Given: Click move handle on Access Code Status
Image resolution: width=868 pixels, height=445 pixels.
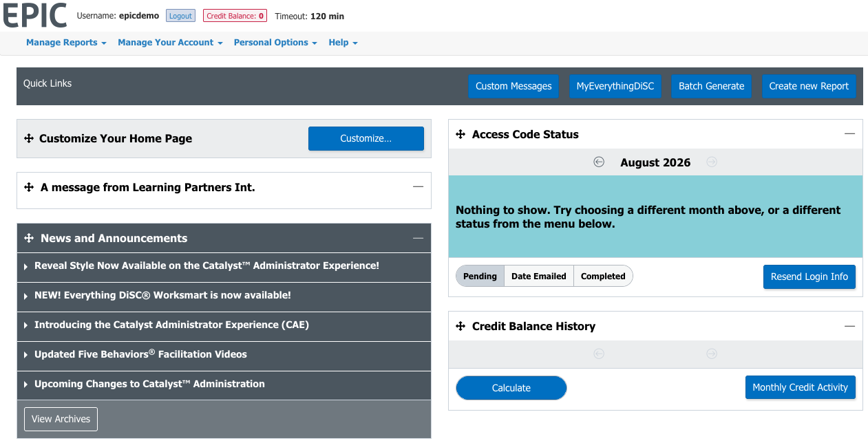Looking at the screenshot, I should click(x=461, y=134).
